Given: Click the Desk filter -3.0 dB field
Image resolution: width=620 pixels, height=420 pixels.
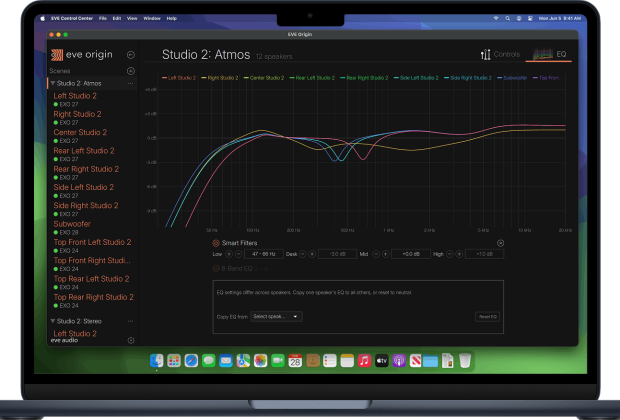Looking at the screenshot, I should click(x=337, y=254).
